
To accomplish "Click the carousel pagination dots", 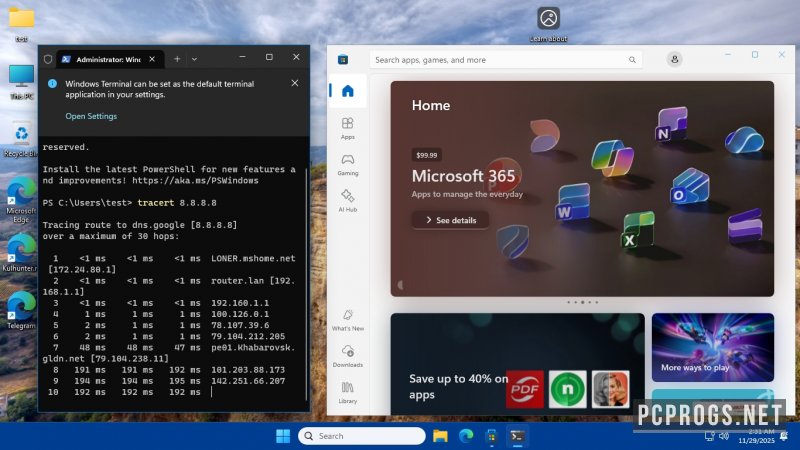I will [x=582, y=302].
